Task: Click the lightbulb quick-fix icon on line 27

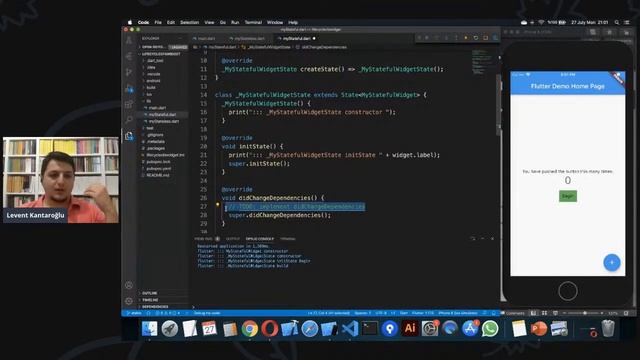Action: pos(218,205)
